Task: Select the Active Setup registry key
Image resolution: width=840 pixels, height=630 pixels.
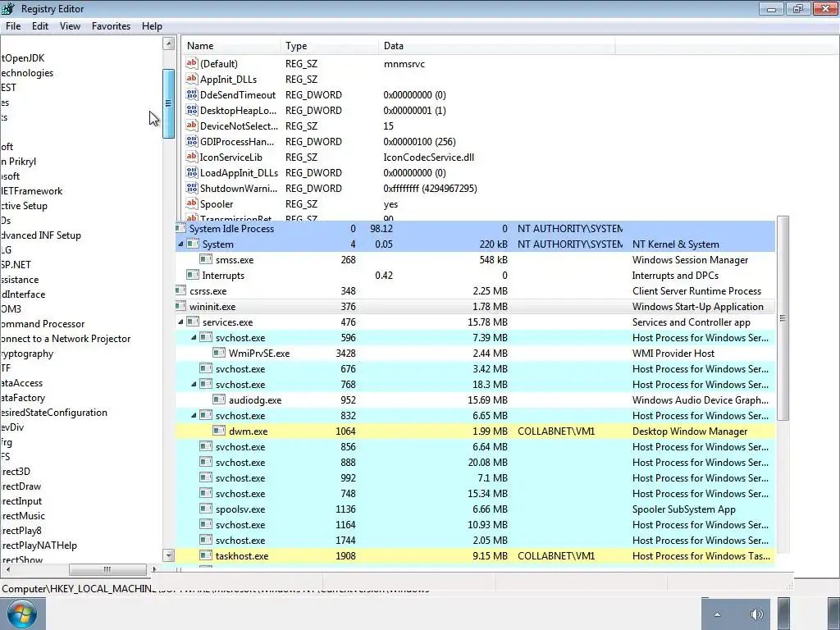Action: [24, 206]
